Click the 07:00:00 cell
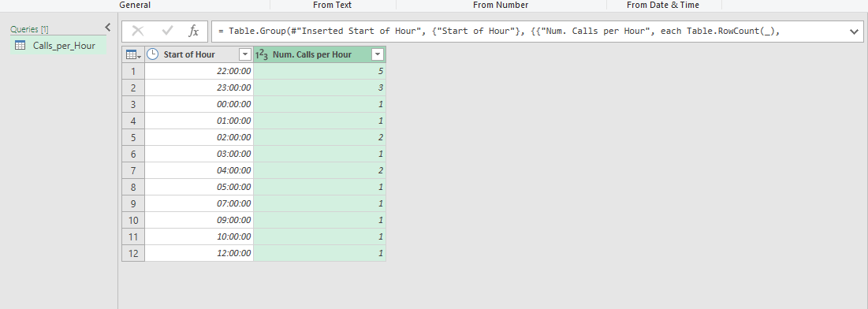 pyautogui.click(x=199, y=203)
